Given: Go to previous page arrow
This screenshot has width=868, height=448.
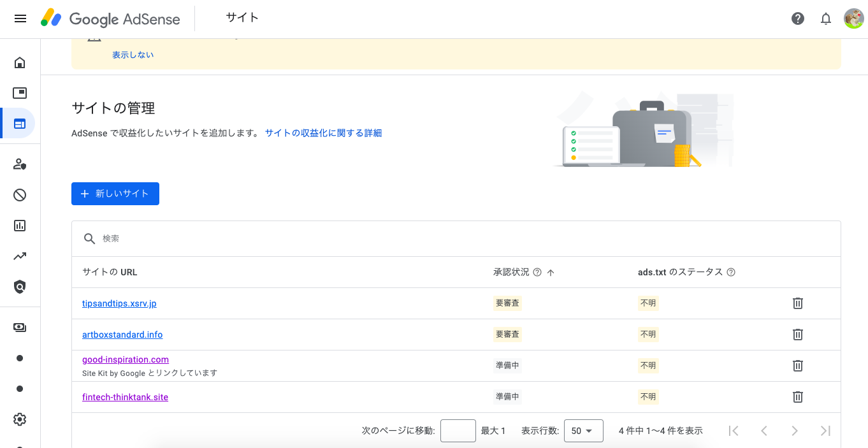Looking at the screenshot, I should point(764,431).
